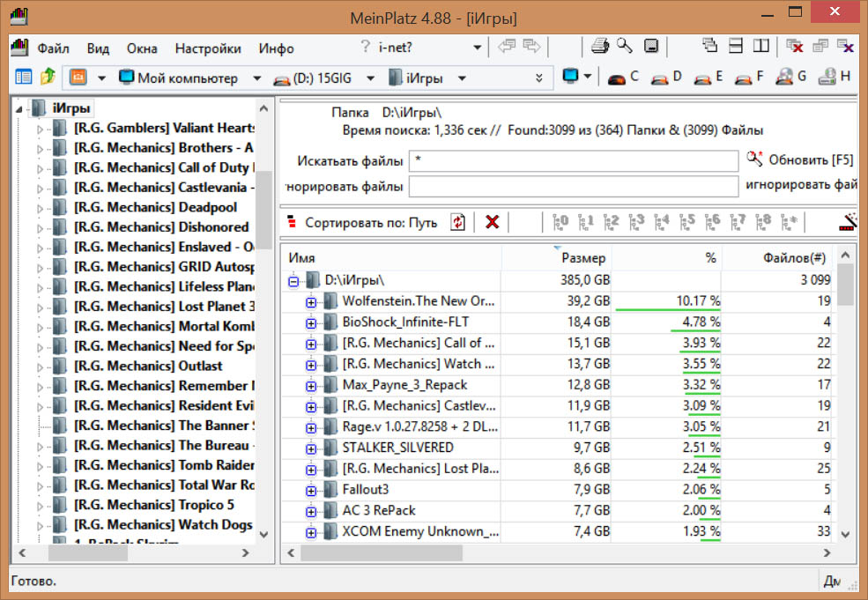Open the Инфо menu

point(276,48)
